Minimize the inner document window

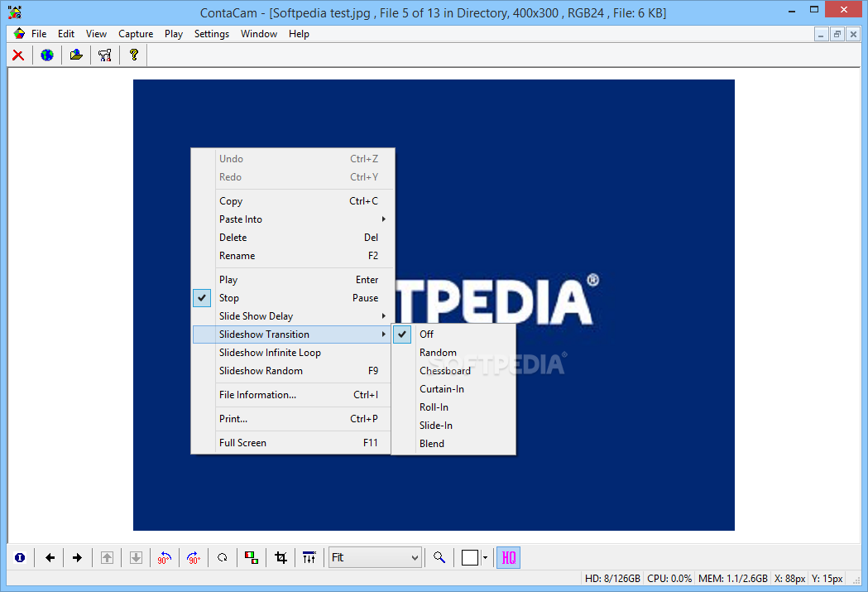822,34
